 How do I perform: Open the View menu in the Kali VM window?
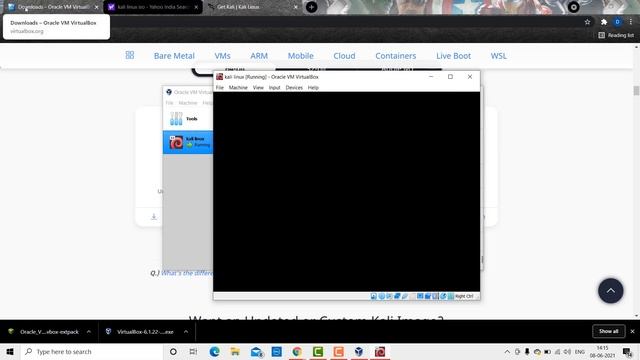258,87
